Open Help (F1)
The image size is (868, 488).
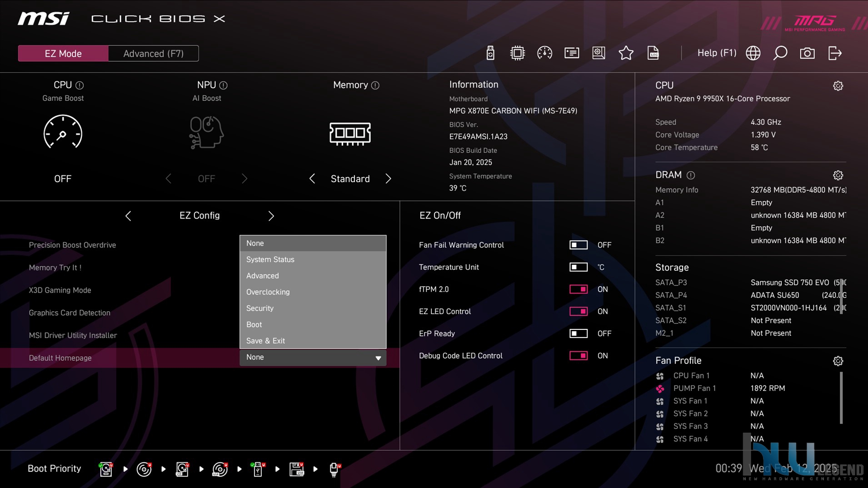[717, 53]
